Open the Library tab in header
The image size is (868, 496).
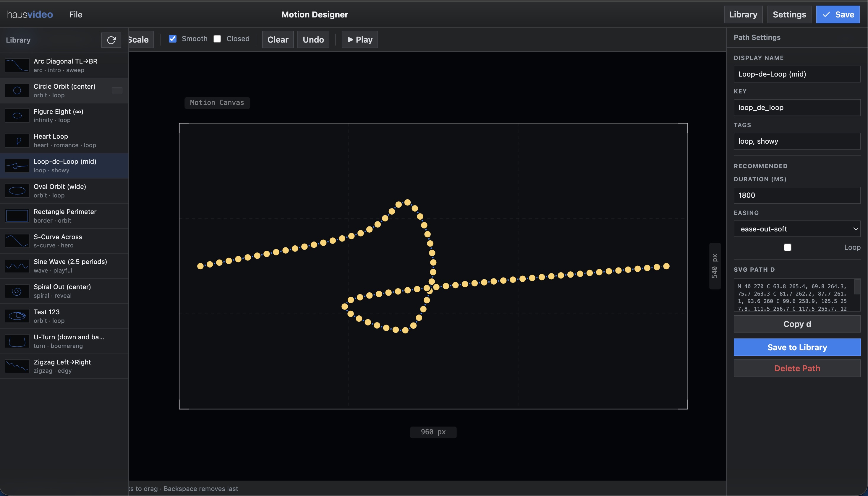point(743,15)
